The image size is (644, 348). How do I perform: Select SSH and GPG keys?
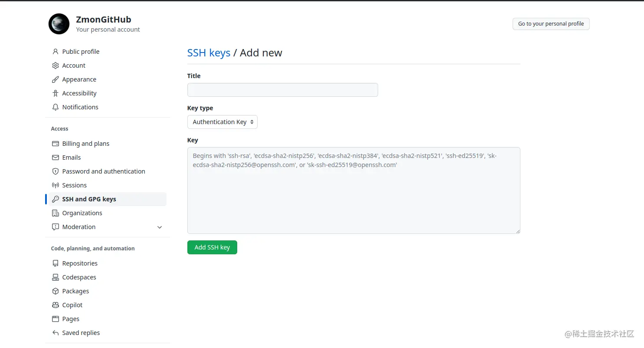coord(108,199)
